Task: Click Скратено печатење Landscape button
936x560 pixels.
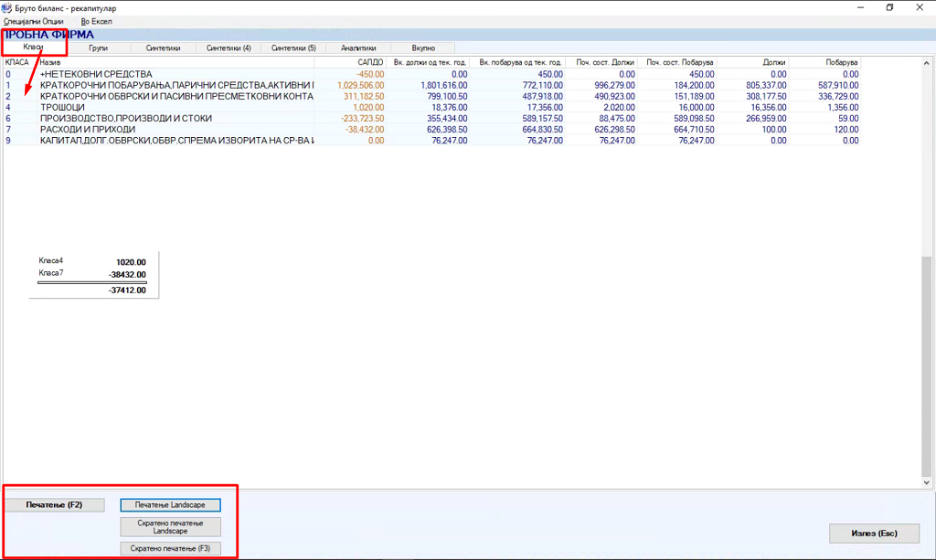Action: [170, 527]
